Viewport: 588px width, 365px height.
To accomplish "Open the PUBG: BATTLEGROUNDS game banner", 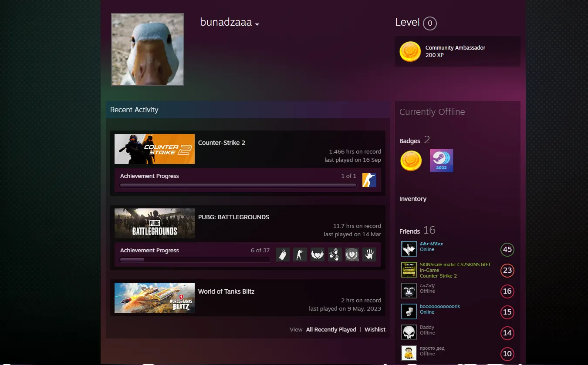I will (155, 223).
